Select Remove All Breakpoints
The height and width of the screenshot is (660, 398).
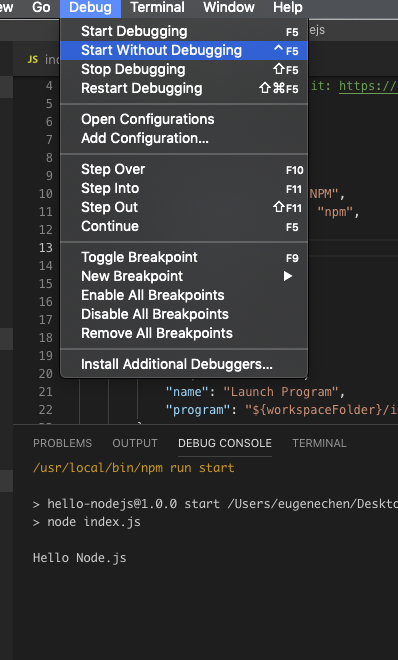184,333
